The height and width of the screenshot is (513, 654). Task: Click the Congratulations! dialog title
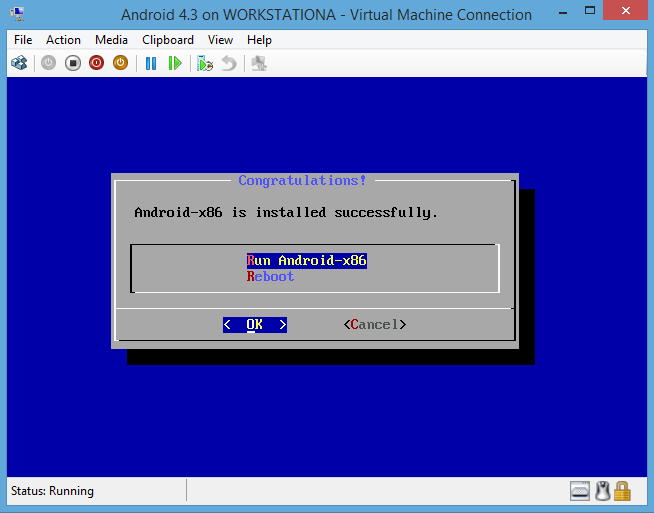click(302, 181)
